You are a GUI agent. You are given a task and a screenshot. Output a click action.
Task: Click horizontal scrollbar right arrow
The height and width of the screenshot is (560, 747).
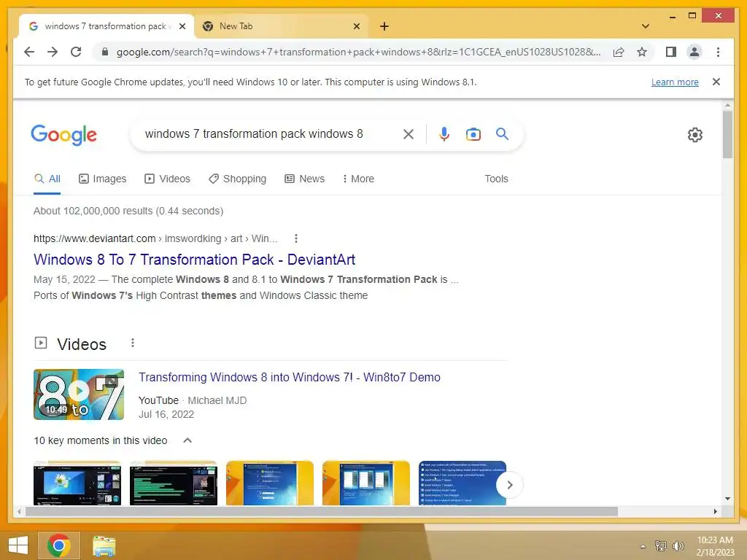pyautogui.click(x=715, y=511)
